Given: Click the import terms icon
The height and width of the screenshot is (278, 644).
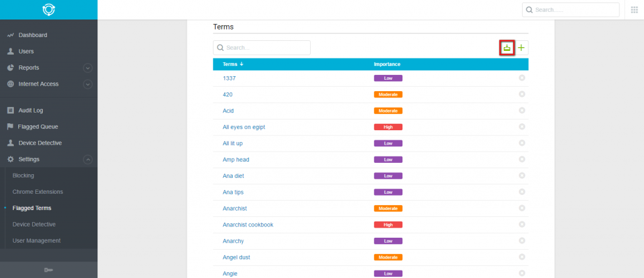Looking at the screenshot, I should click(507, 48).
